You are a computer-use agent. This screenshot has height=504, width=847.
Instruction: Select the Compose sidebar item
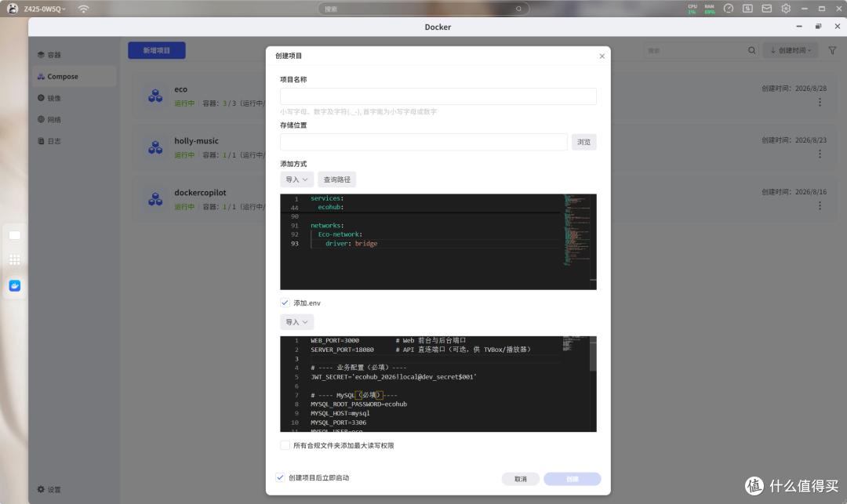click(74, 77)
